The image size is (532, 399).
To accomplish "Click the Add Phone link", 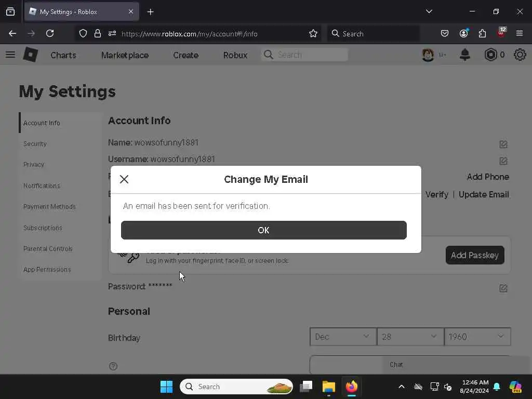I will 488,177.
